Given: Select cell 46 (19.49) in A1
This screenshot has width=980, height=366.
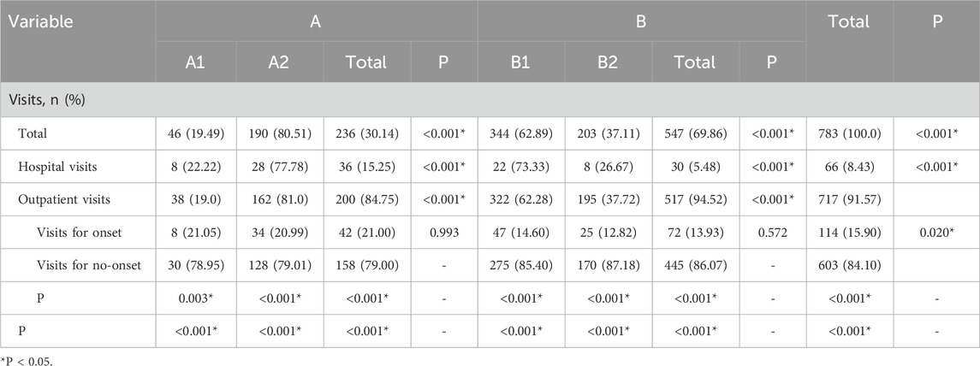Looking at the screenshot, I should [x=196, y=133].
